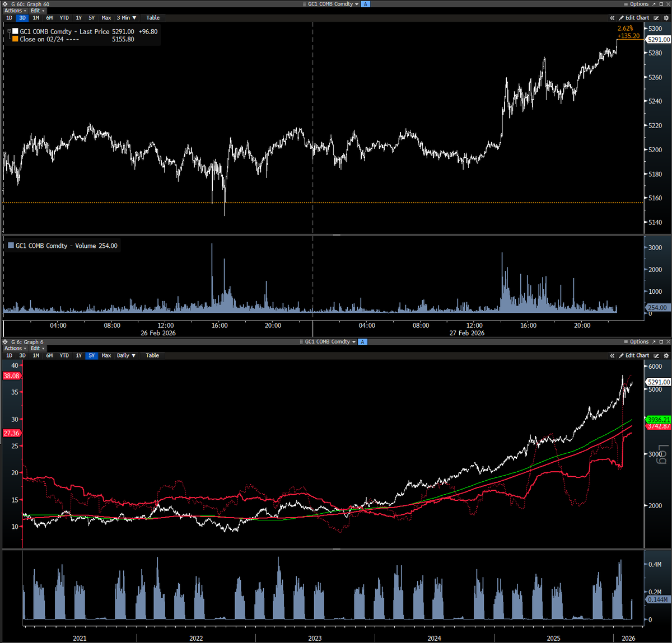Click the 254.00 volume axis label
The image size is (672, 643).
[657, 308]
